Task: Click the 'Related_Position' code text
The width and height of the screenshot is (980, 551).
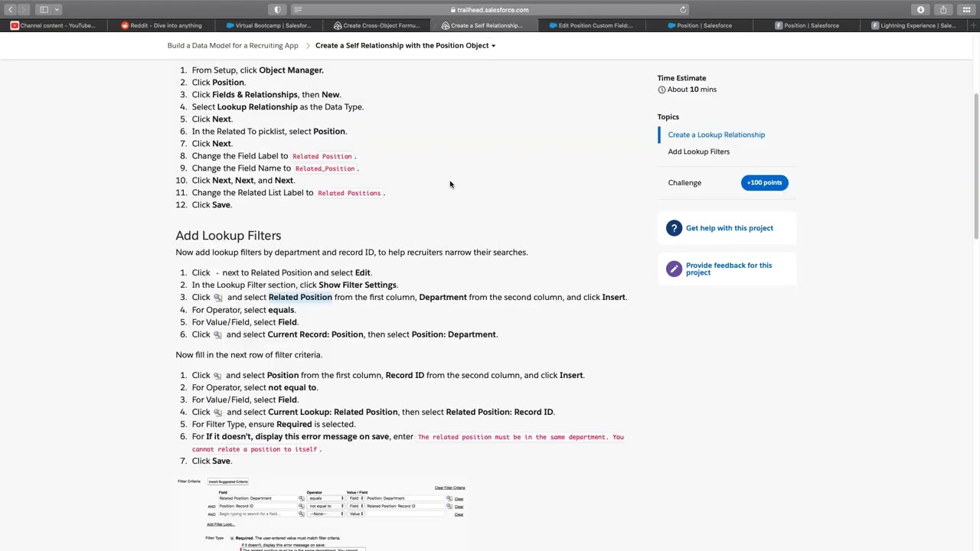Action: [x=325, y=168]
